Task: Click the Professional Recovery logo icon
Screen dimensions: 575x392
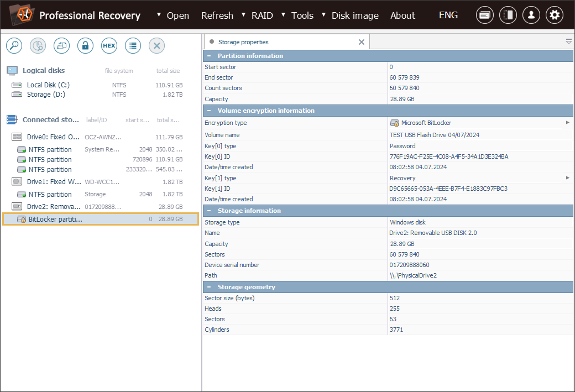Action: click(22, 15)
